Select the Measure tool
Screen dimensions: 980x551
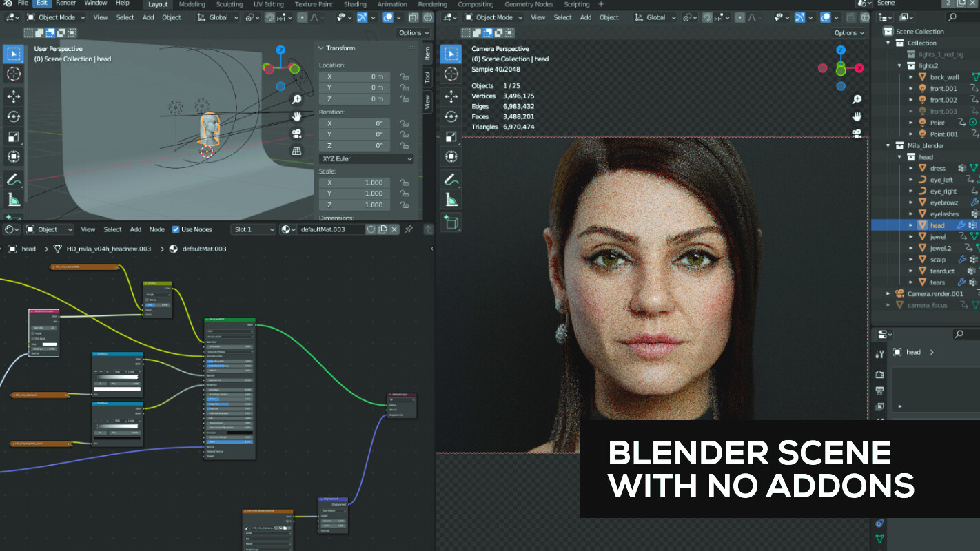tap(14, 199)
